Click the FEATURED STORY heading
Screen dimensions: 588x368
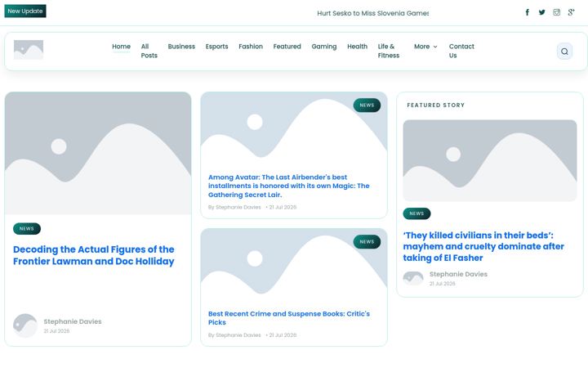[x=436, y=105]
